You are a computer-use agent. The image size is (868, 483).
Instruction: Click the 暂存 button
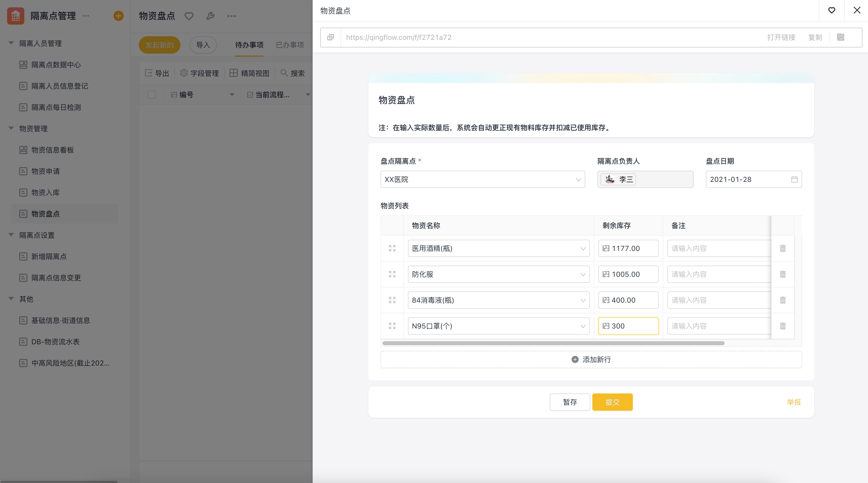point(570,402)
